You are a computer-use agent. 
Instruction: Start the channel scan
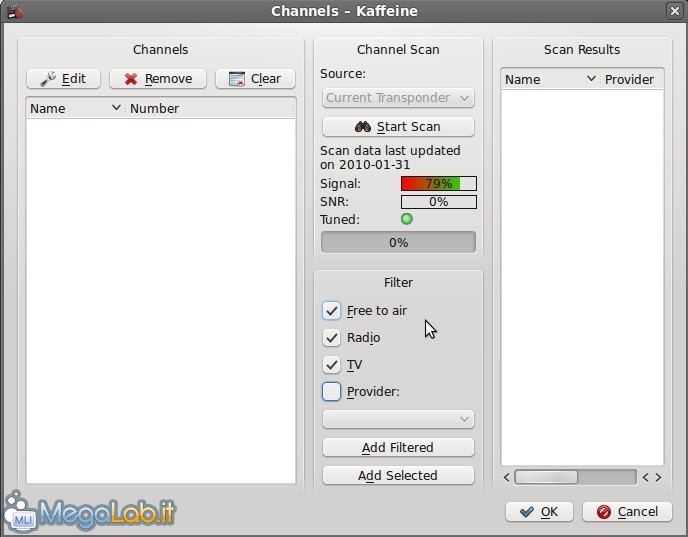coord(398,127)
